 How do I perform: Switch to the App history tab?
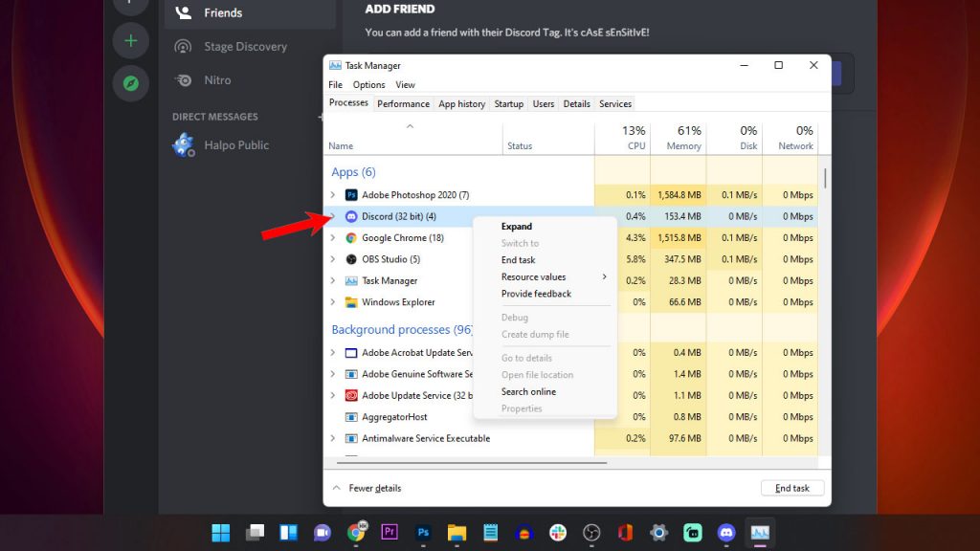(x=462, y=103)
